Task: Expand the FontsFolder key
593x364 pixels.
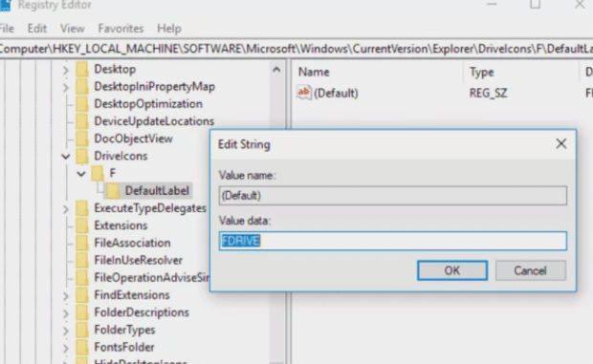Action: point(66,348)
